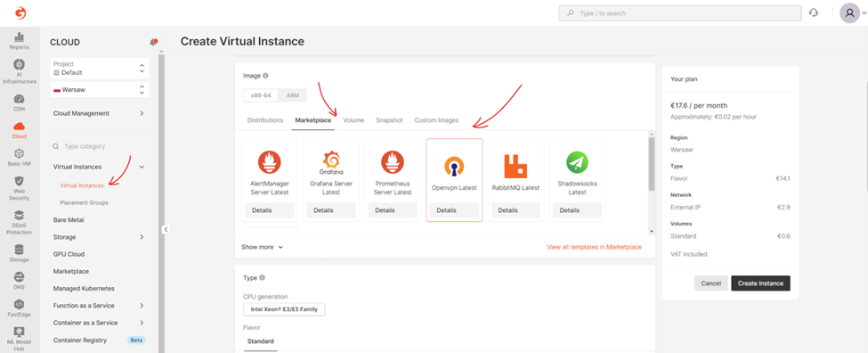Expand Function as a Service
868x353 pixels.
pyautogui.click(x=99, y=306)
